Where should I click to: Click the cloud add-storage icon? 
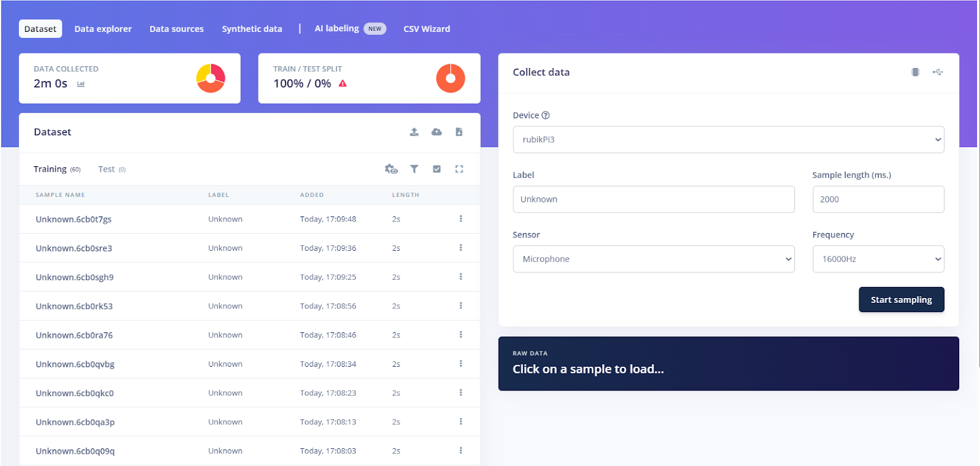click(x=437, y=132)
